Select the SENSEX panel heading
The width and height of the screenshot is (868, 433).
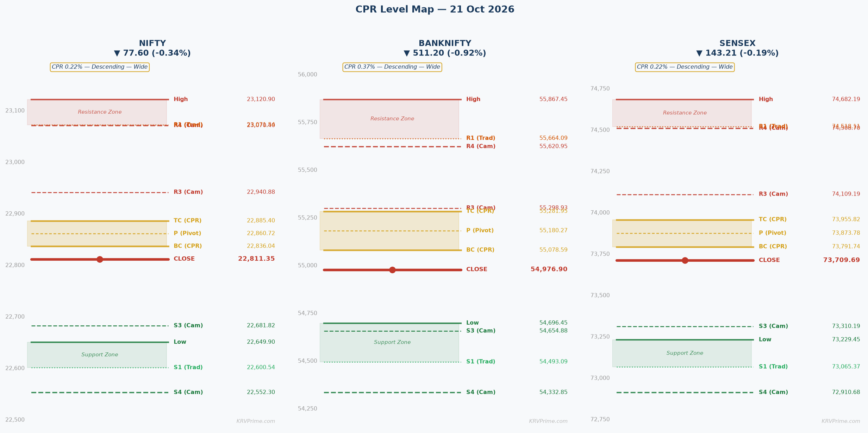click(x=737, y=44)
